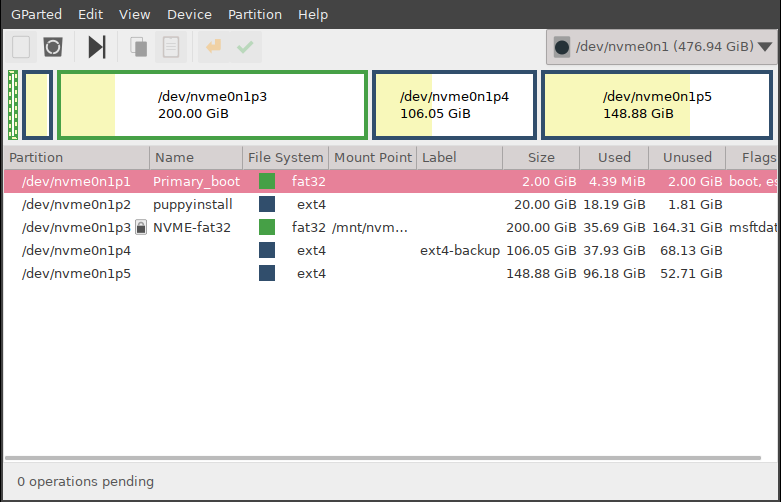This screenshot has width=781, height=502.
Task: Click the Mount Point column header
Action: pos(373,158)
